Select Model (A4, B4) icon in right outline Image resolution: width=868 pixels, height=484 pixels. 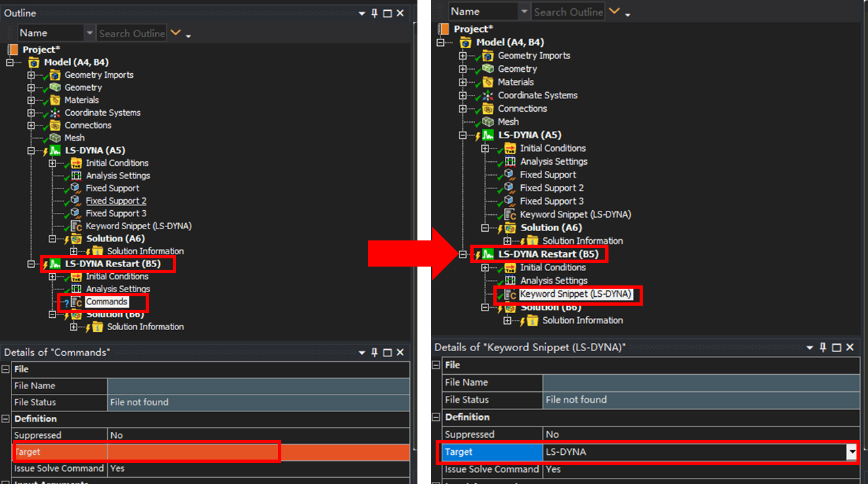(467, 42)
